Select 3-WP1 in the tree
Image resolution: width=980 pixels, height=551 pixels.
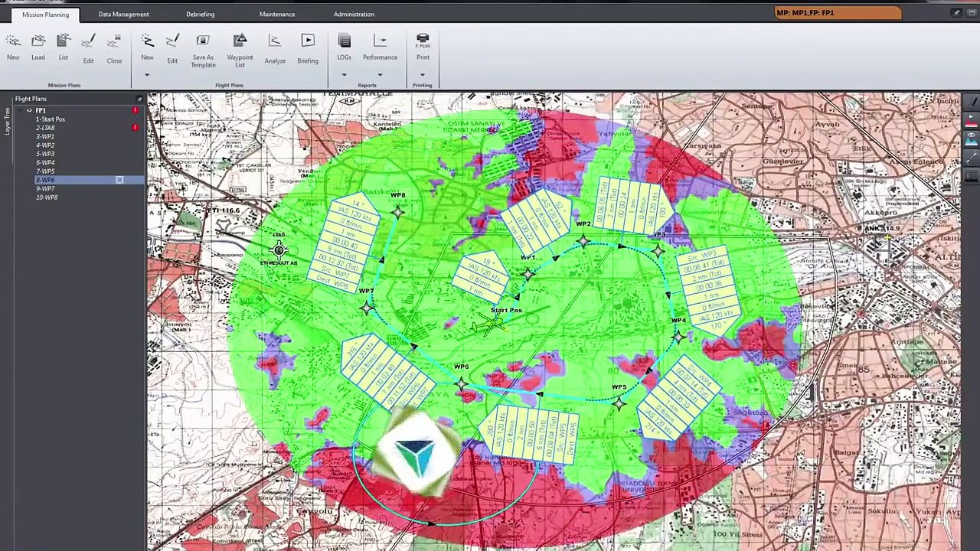click(45, 136)
